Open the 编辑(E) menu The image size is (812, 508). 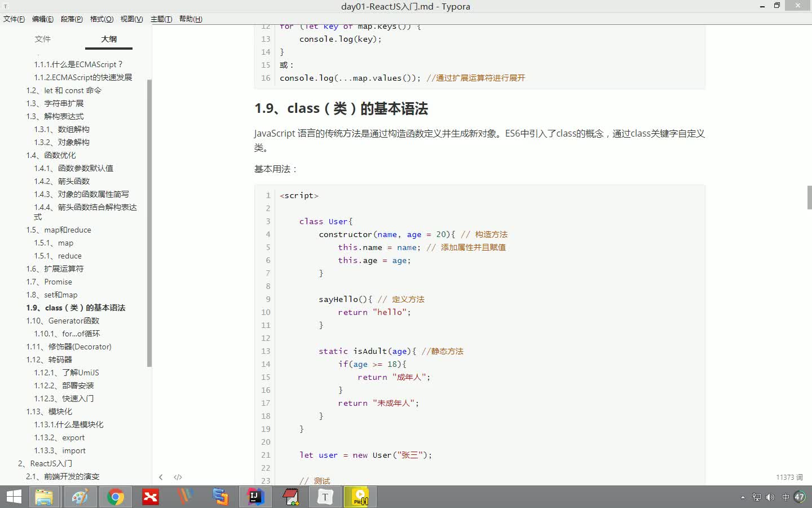click(43, 19)
